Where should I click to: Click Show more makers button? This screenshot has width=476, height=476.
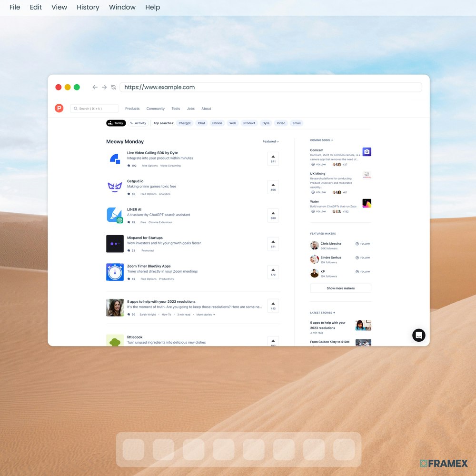pyautogui.click(x=341, y=288)
